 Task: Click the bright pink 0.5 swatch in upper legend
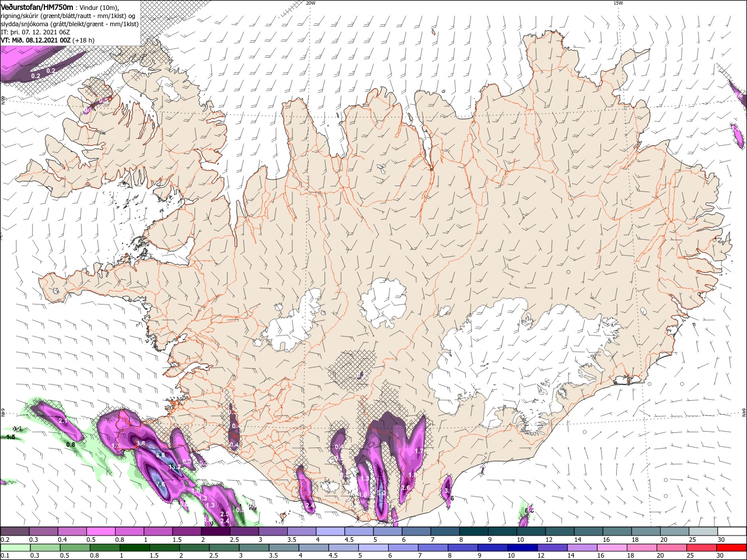(100, 531)
